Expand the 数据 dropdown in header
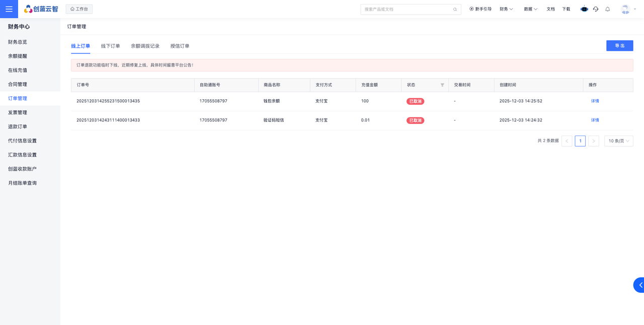Screen dimensions: 644x325 coord(530,9)
